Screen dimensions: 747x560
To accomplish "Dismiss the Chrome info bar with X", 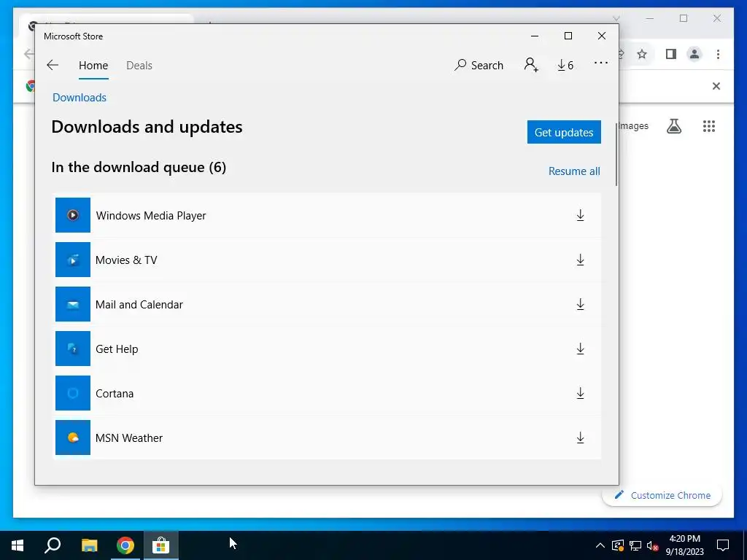I will (716, 86).
